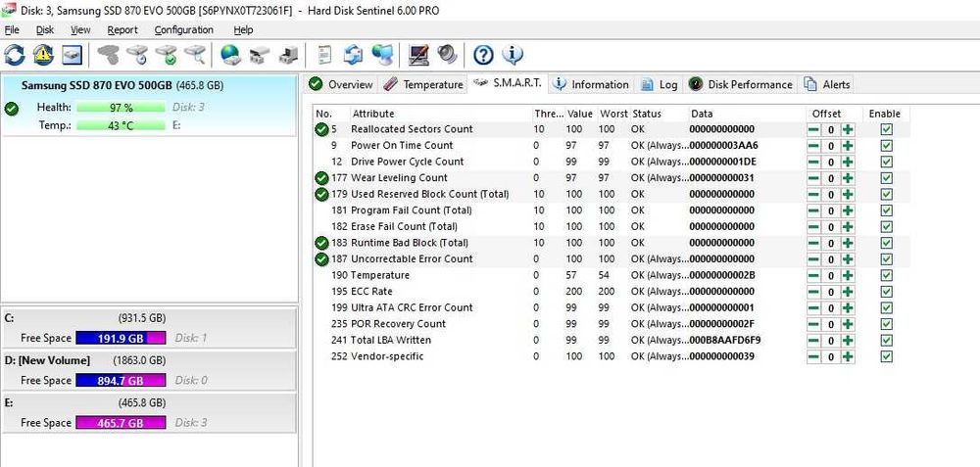The image size is (980, 467).
Task: Increase offset for Reallocated Sectors Count with plus
Action: (x=848, y=130)
